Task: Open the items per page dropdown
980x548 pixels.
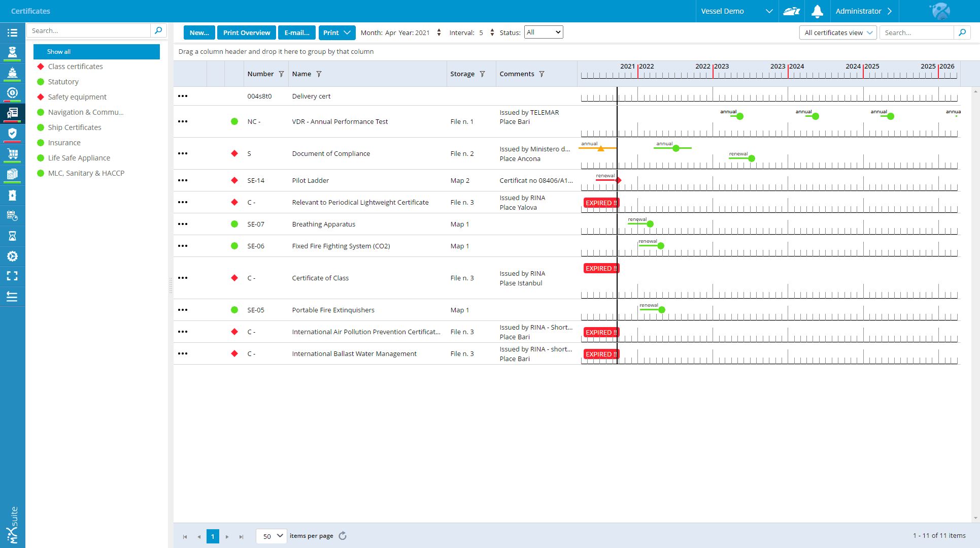Action: point(272,536)
